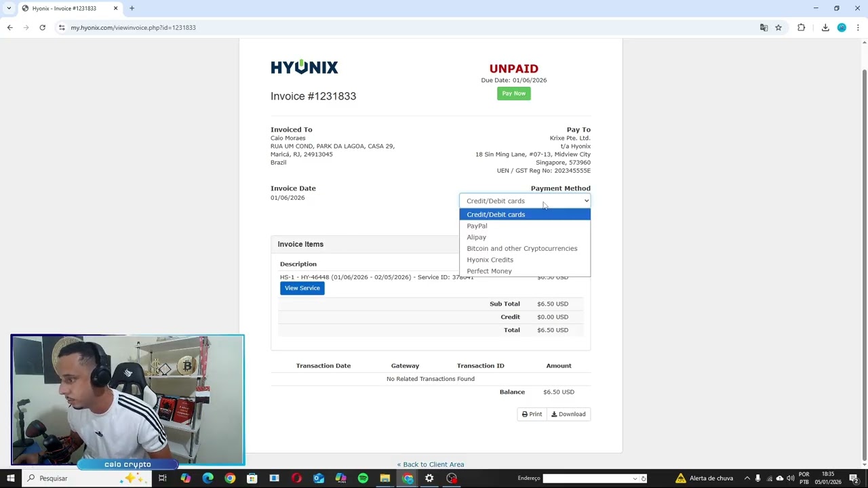The height and width of the screenshot is (488, 868).
Task: Expand the Endereço address dropdown arrow
Action: (635, 479)
